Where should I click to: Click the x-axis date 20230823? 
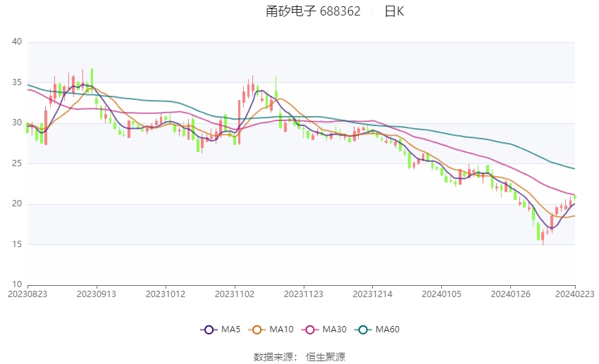[27, 294]
